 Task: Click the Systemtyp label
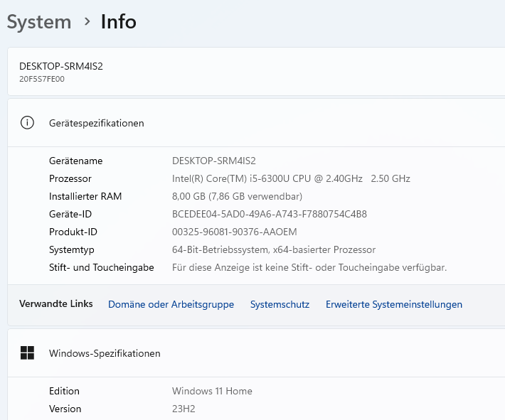pyautogui.click(x=72, y=249)
